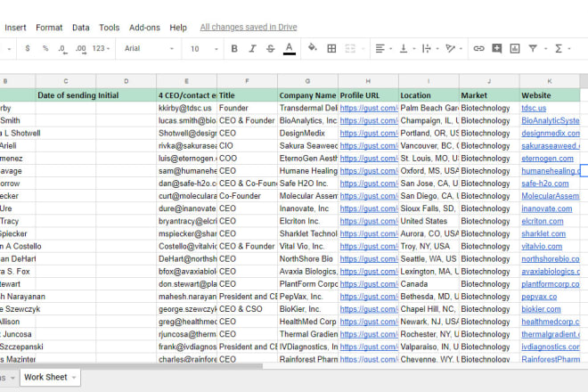Select column K header
The image size is (588, 392).
click(550, 81)
